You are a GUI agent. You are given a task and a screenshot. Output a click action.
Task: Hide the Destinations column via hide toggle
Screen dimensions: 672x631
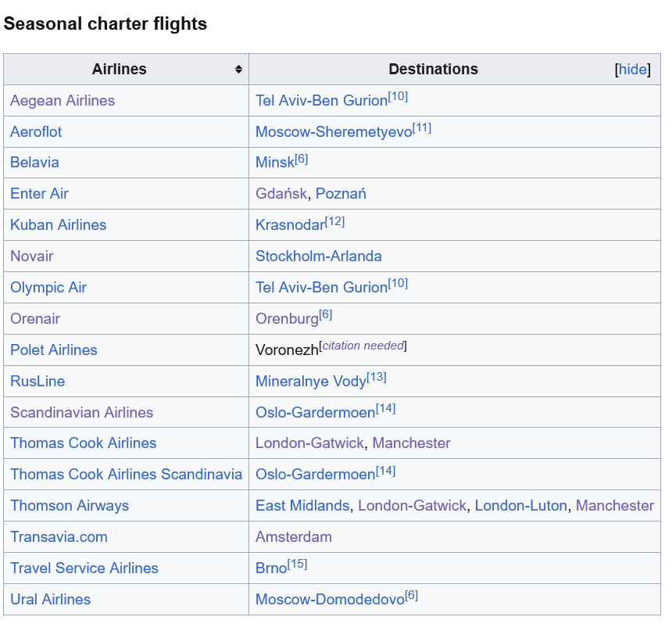click(x=633, y=70)
